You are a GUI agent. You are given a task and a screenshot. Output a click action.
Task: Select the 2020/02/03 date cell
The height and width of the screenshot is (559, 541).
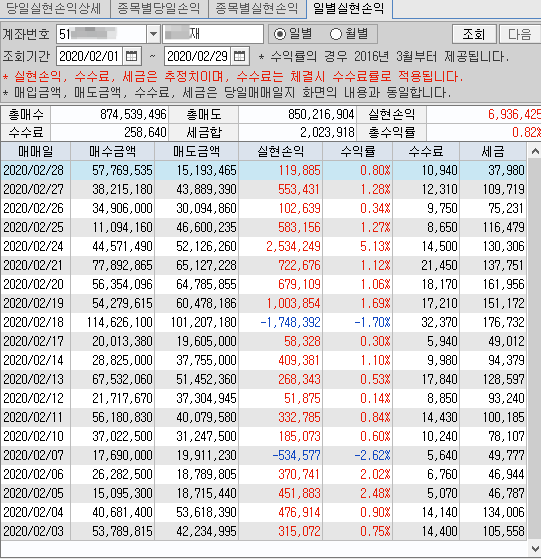tap(36, 531)
